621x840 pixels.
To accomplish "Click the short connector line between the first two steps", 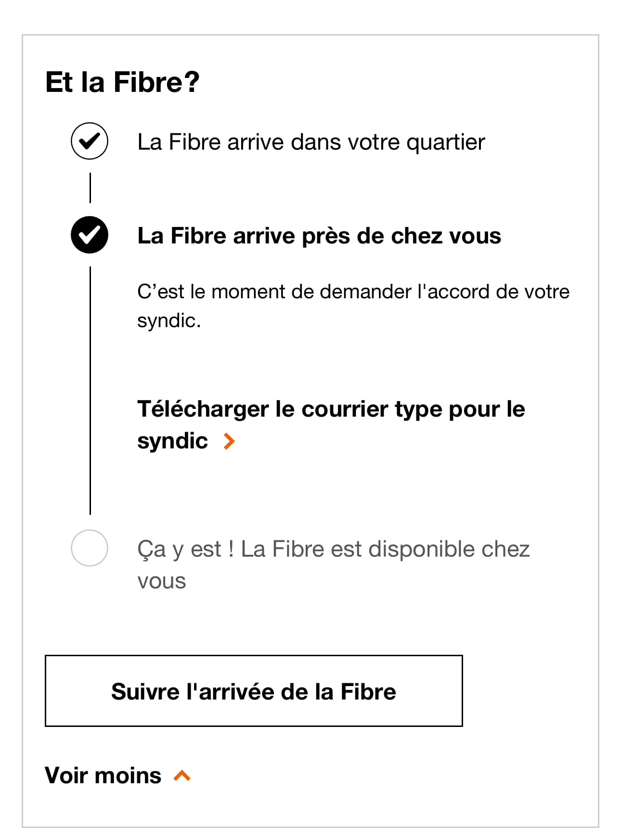I will tap(90, 188).
